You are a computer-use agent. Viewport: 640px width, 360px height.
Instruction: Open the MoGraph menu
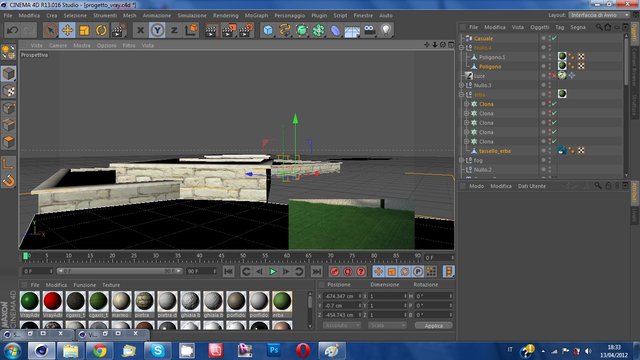(256, 16)
